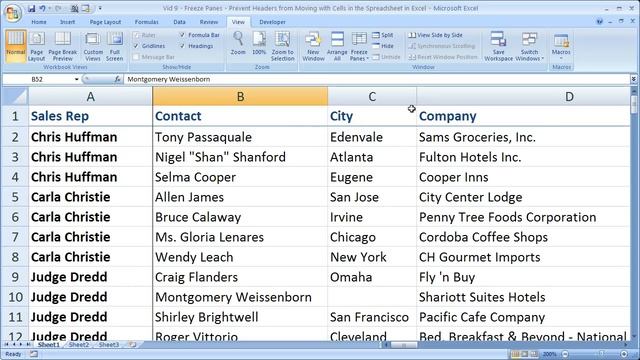Click the Macros button

click(561, 45)
